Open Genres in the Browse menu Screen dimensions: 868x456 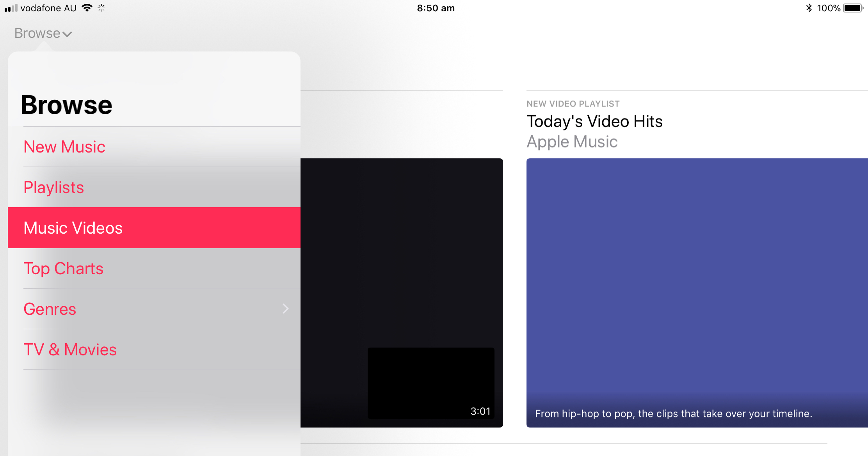point(154,309)
